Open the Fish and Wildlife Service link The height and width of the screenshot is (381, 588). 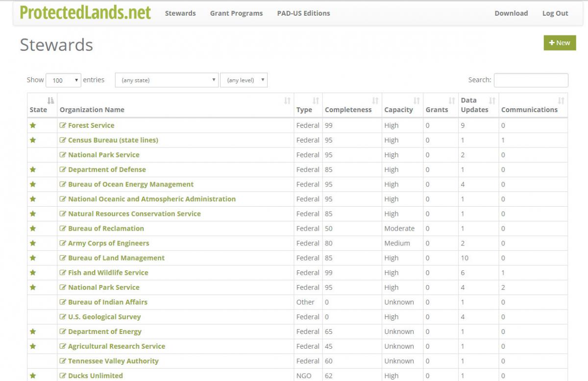click(108, 272)
